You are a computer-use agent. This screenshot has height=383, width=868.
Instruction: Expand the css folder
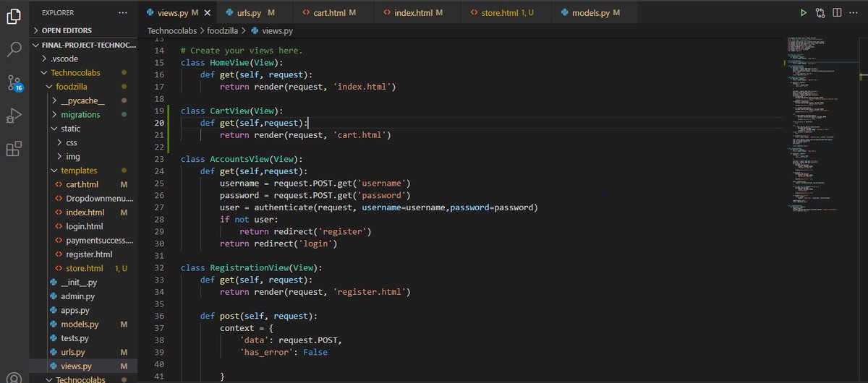[x=83, y=142]
